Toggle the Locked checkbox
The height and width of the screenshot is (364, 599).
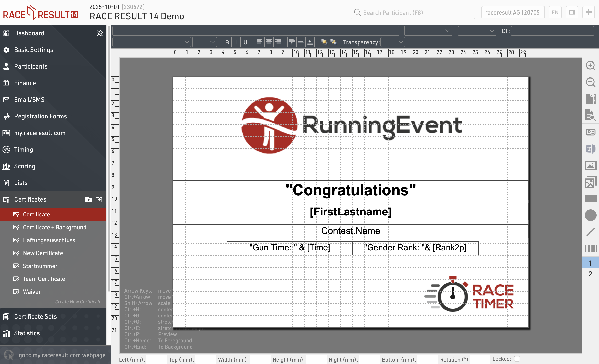[517, 359]
